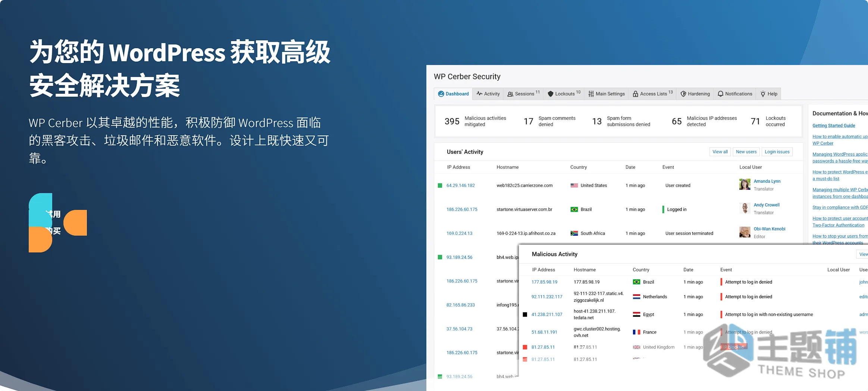Image resolution: width=868 pixels, height=391 pixels.
Task: Switch to the Activity tab
Action: click(488, 94)
